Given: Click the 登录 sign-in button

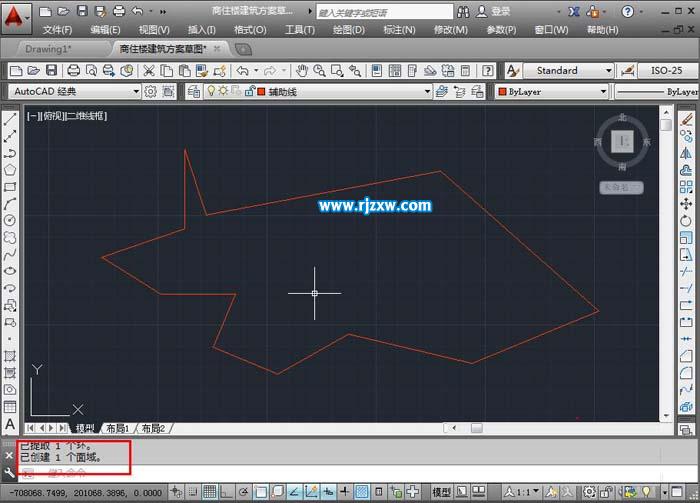Looking at the screenshot, I should 494,12.
